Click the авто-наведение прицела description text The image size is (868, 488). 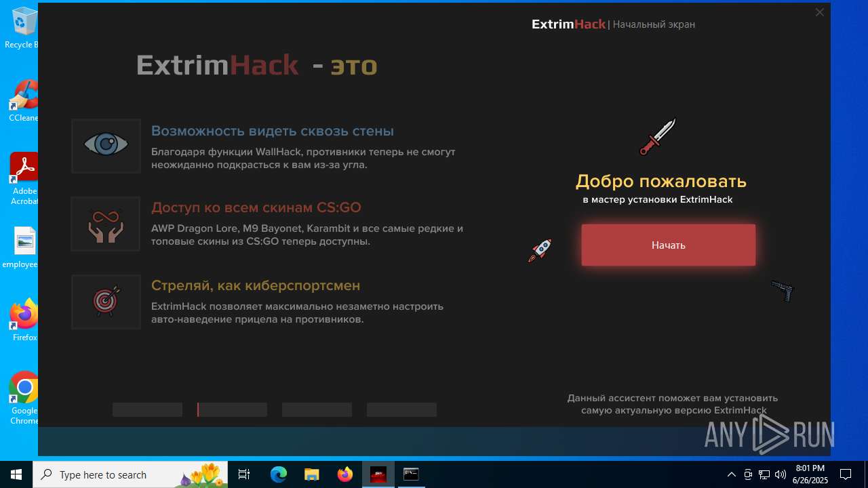[297, 312]
